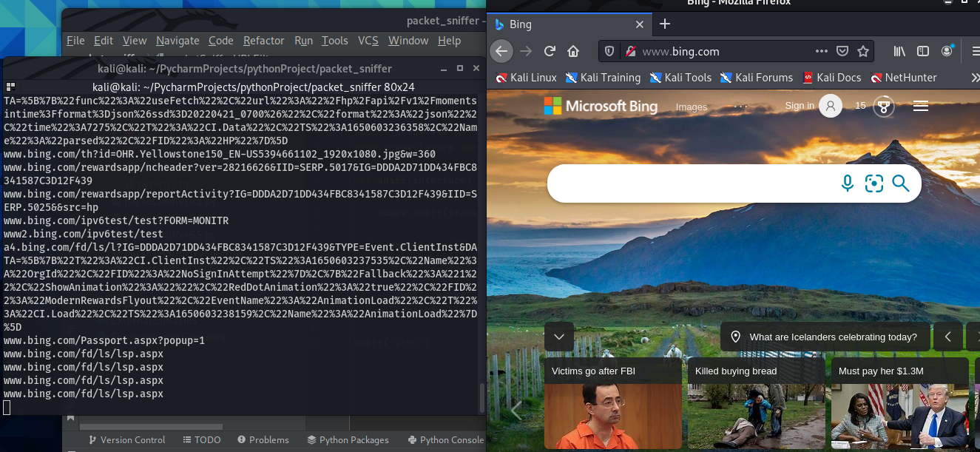Open Bing visual search camera icon
980x452 pixels.
[x=874, y=183]
